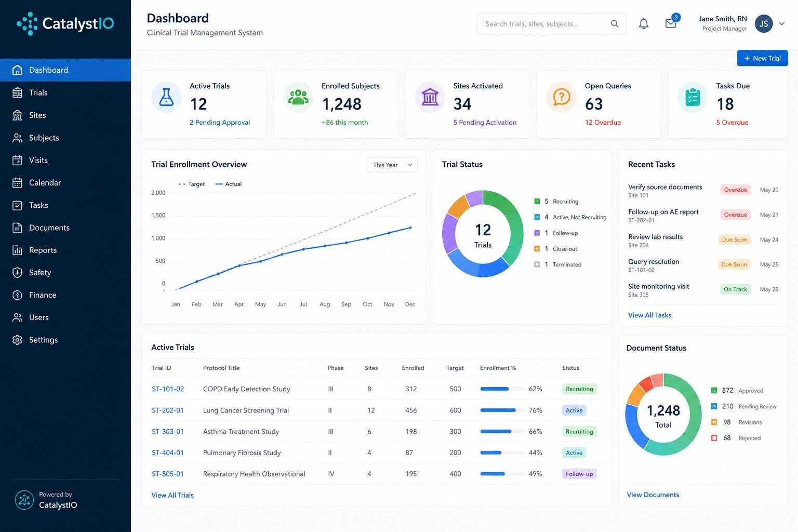The width and height of the screenshot is (798, 532).
Task: Open the View All Trials link
Action: coord(172,495)
